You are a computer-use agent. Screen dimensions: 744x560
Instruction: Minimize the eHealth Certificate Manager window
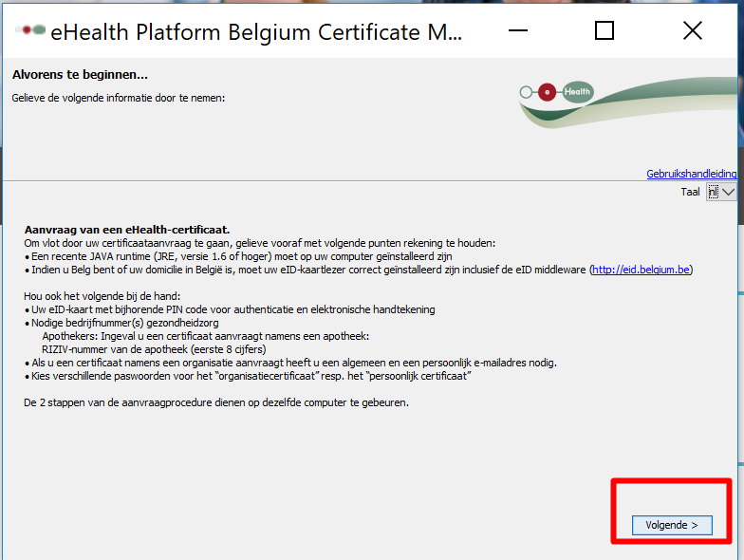coord(518,30)
